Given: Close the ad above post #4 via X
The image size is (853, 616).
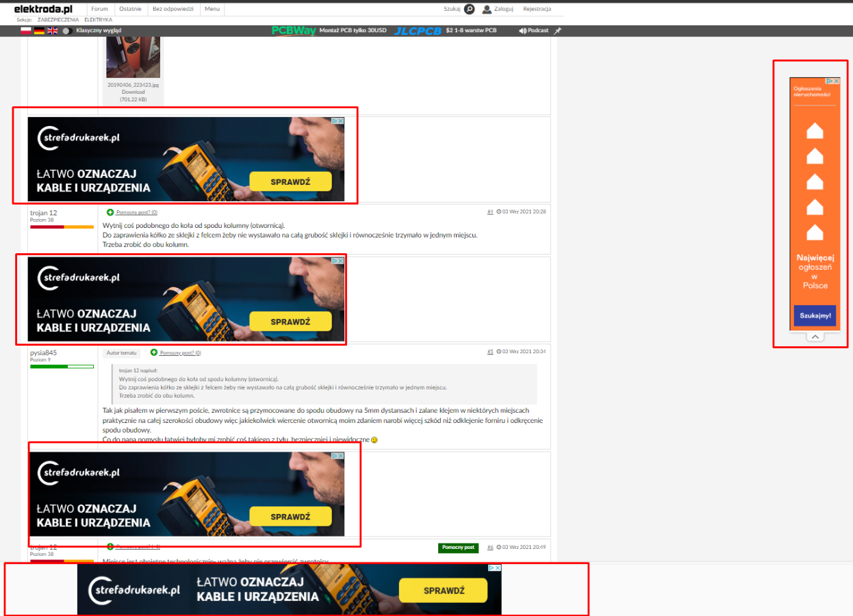Looking at the screenshot, I should pos(341,120).
